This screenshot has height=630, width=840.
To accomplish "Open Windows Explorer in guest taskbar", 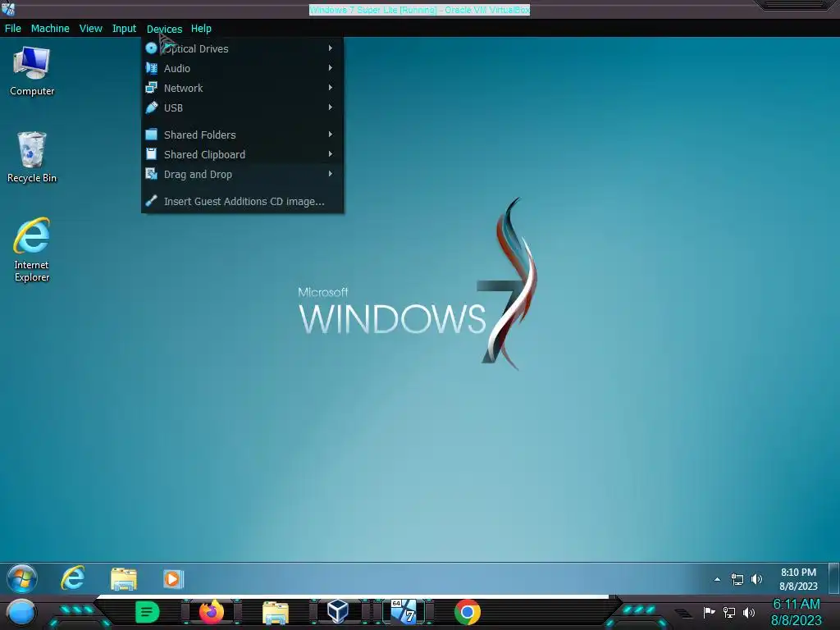I will [x=124, y=579].
